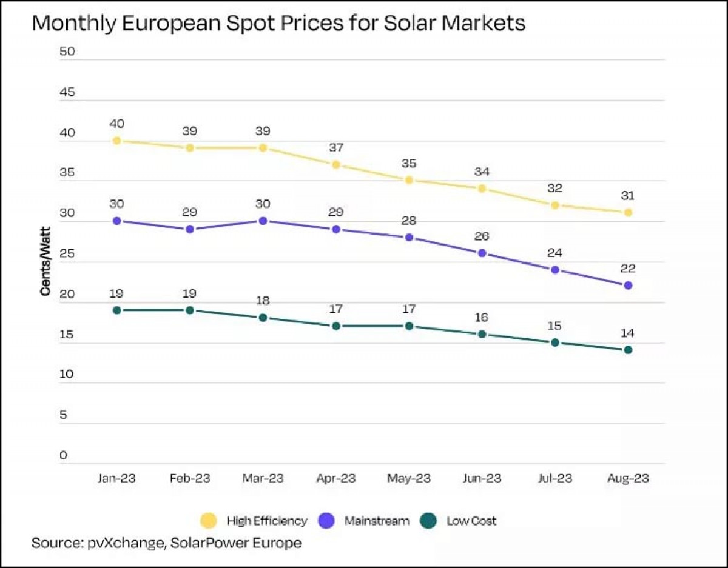This screenshot has width=728, height=568.
Task: Toggle the Low Cost legend label
Action: (471, 521)
